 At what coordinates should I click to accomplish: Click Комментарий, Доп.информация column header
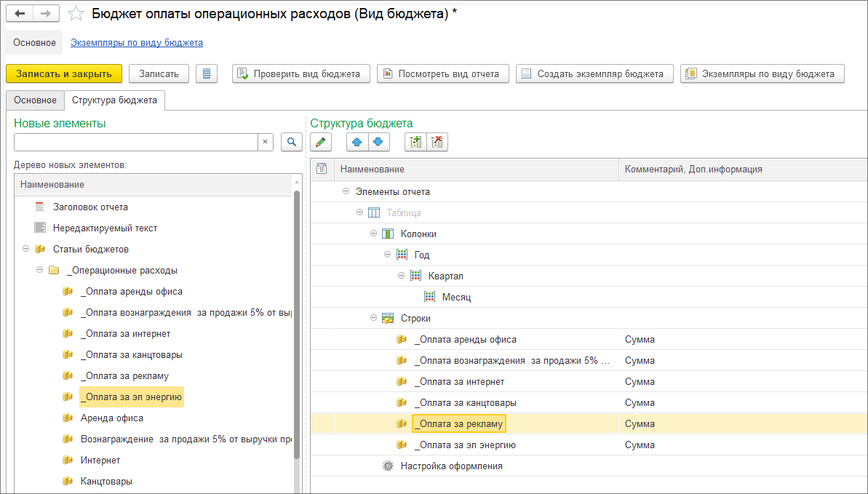743,169
